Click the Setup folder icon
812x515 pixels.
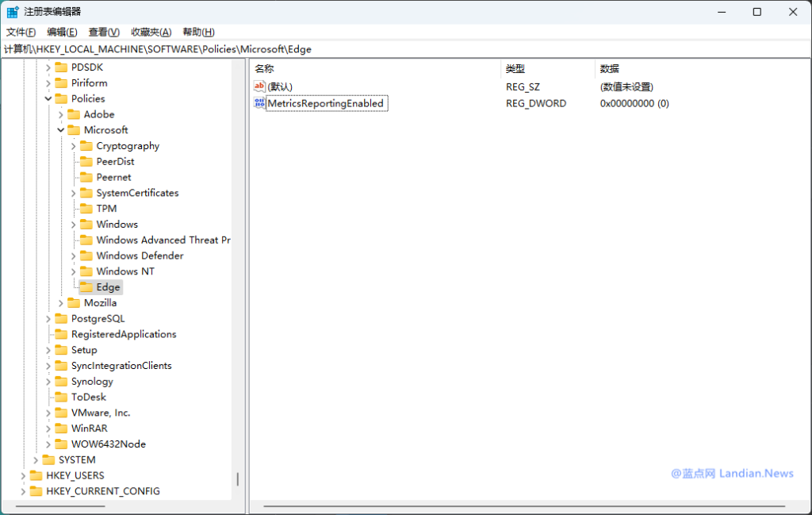[x=61, y=350]
